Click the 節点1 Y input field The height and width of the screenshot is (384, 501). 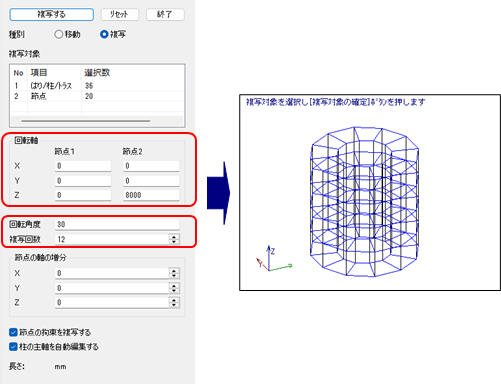tap(83, 181)
